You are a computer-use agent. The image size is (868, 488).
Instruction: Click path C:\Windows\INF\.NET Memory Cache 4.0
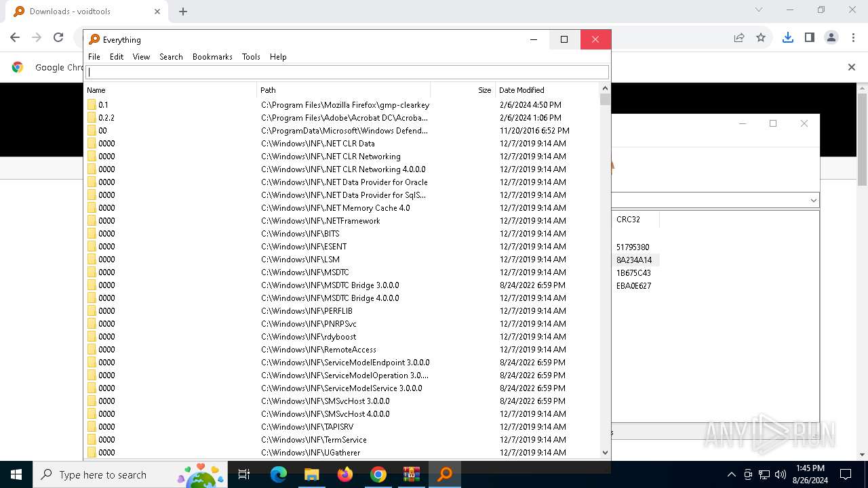(336, 208)
